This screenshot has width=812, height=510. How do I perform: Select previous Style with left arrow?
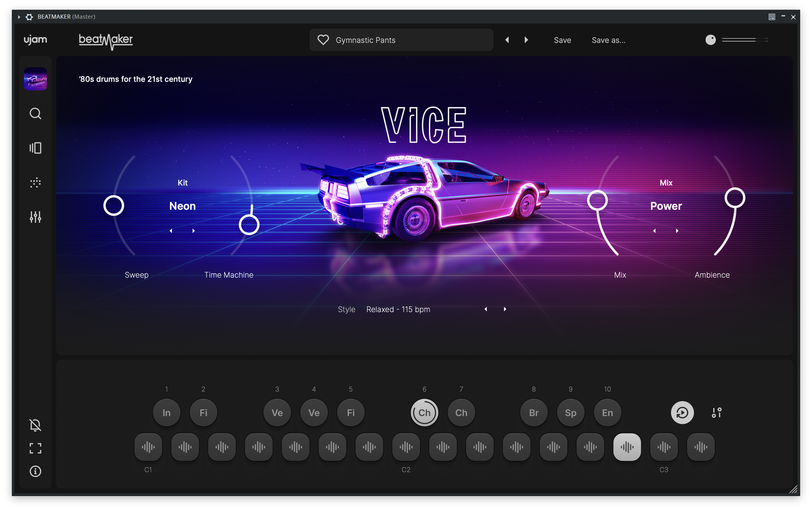tap(486, 309)
